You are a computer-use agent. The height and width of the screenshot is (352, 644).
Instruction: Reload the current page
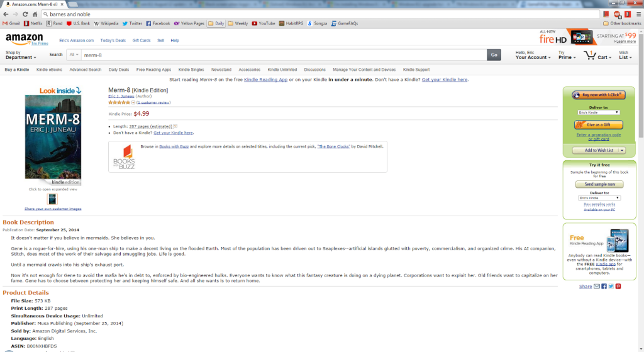coord(25,14)
